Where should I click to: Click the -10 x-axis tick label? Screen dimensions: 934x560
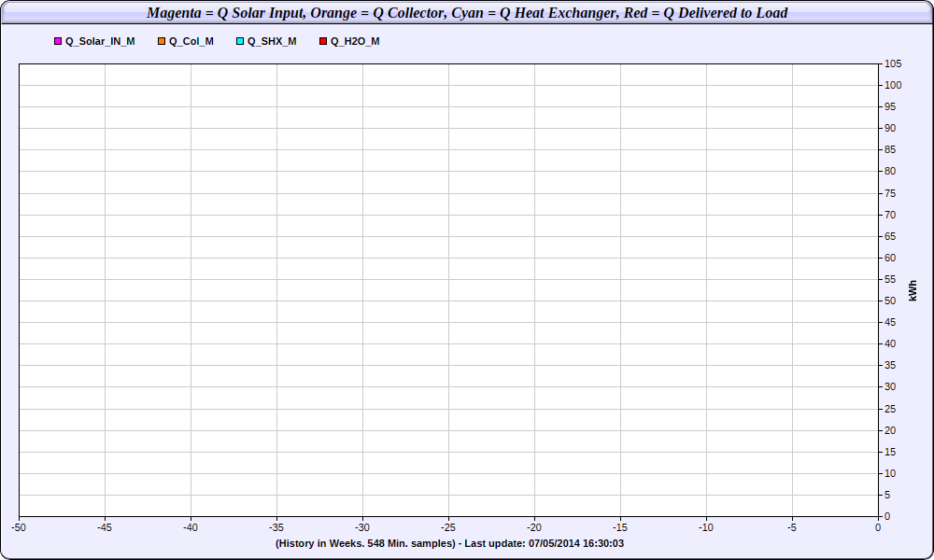pos(706,528)
